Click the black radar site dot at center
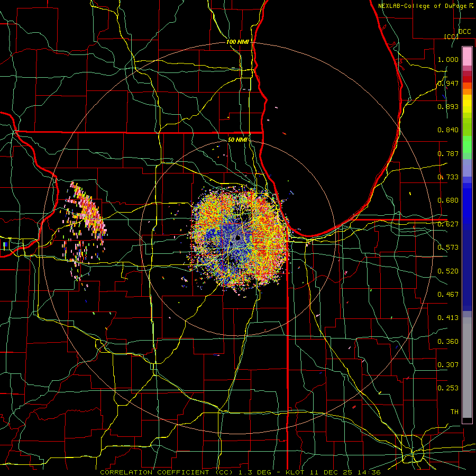Viewport: 476px width, 476px height. pyautogui.click(x=237, y=237)
